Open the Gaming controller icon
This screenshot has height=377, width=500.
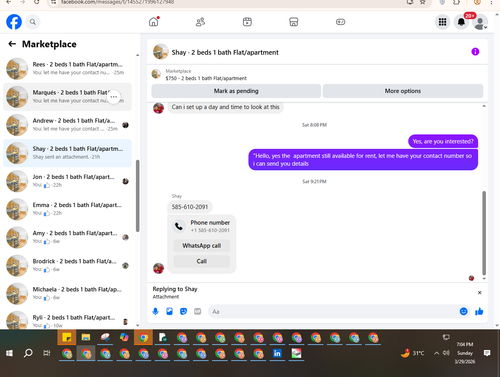340,22
